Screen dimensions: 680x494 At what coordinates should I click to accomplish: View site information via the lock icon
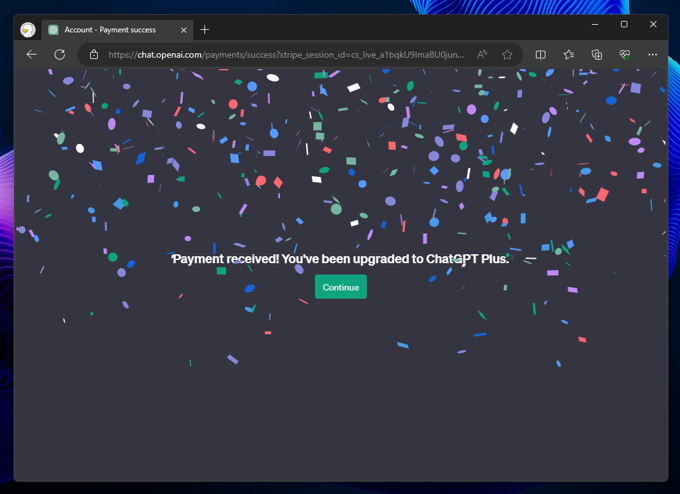pyautogui.click(x=94, y=55)
